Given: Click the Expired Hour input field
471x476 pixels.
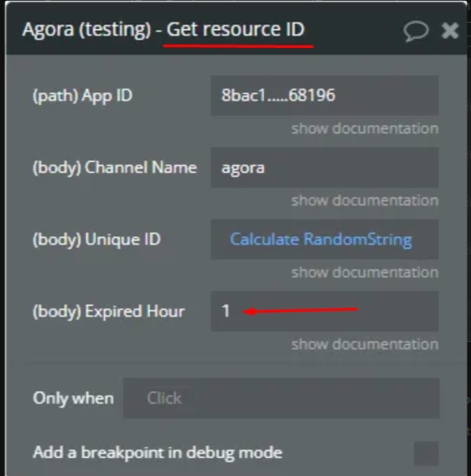Looking at the screenshot, I should [x=325, y=311].
